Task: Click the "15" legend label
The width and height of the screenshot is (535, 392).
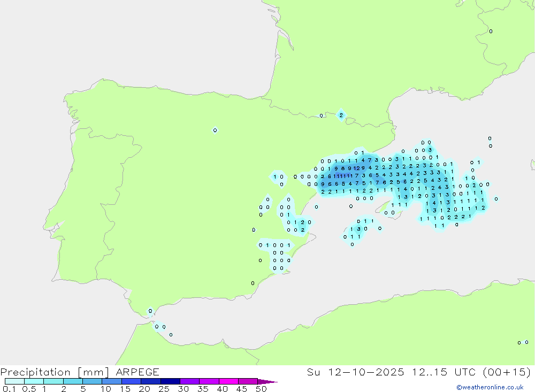Action: tap(125, 389)
